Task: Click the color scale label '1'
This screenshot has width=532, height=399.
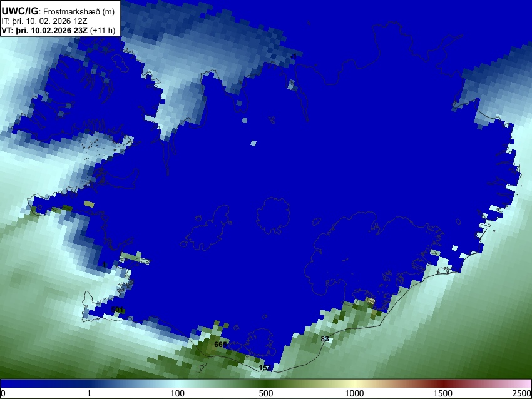Action: (x=89, y=393)
